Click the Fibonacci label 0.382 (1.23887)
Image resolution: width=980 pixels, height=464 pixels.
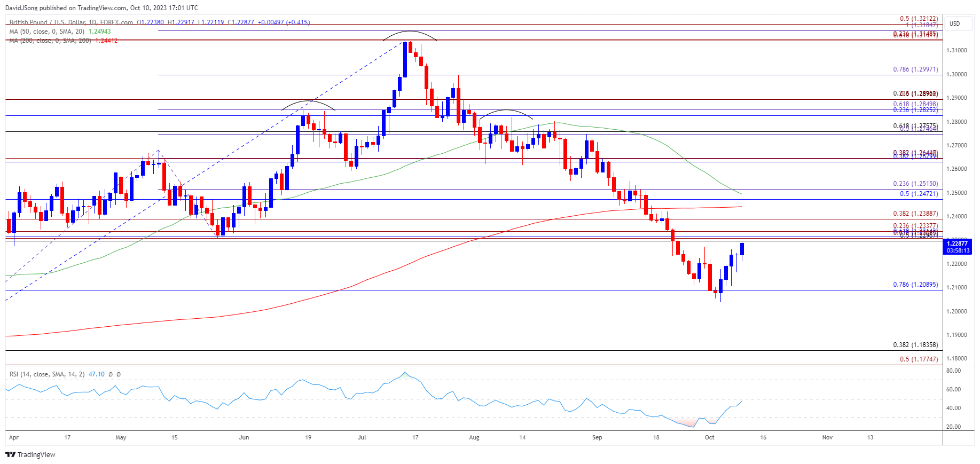click(915, 214)
